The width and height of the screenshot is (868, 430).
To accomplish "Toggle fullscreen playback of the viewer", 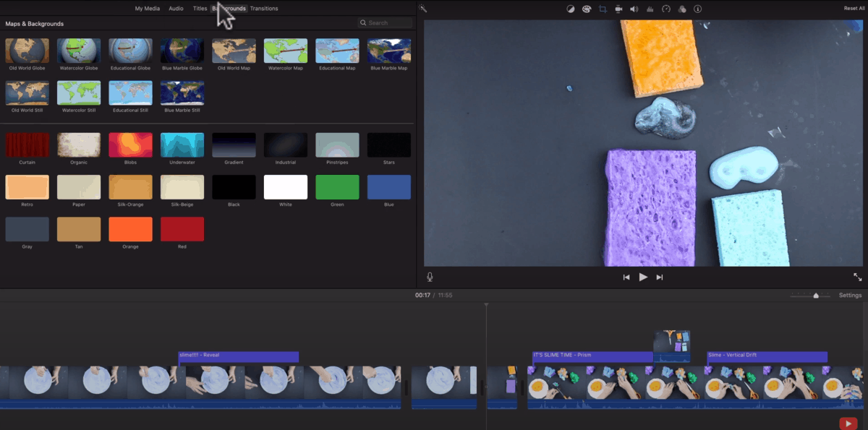I will (x=856, y=276).
